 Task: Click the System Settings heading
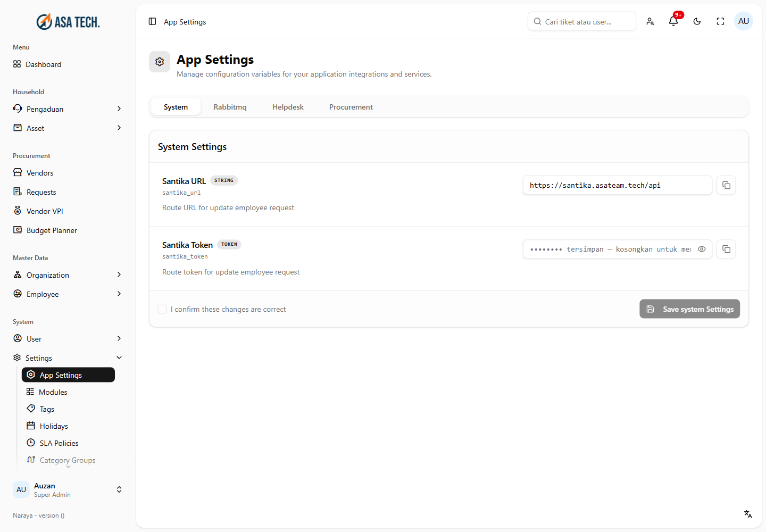[192, 147]
